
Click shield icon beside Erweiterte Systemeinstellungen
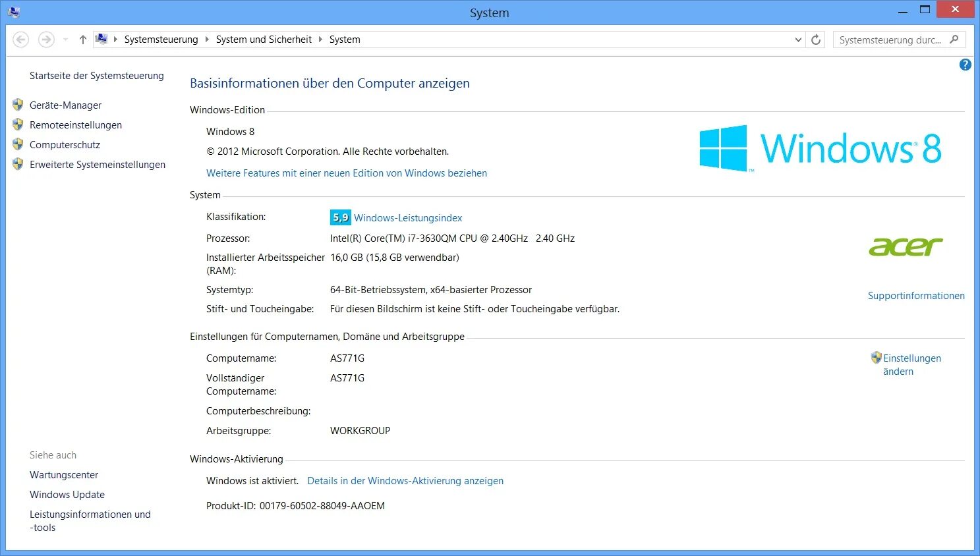click(x=18, y=164)
